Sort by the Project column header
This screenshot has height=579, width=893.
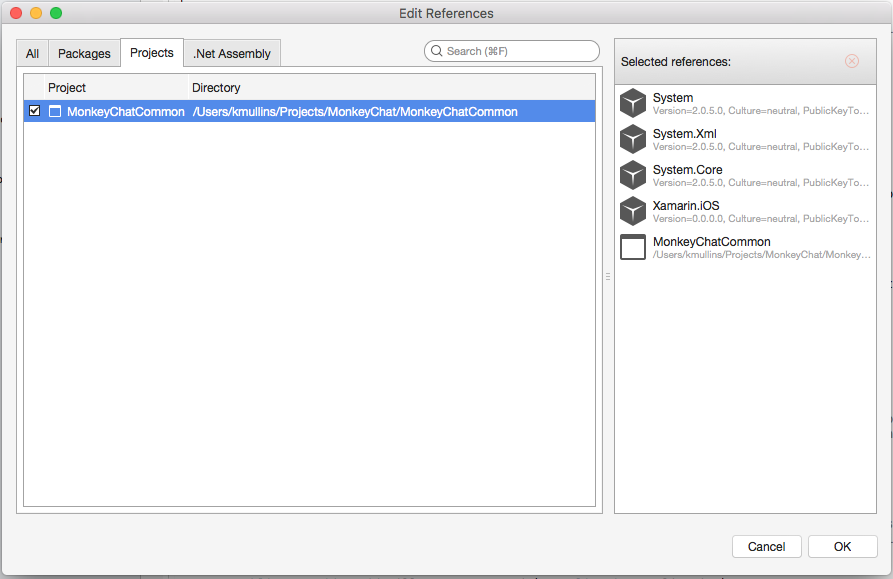(67, 88)
